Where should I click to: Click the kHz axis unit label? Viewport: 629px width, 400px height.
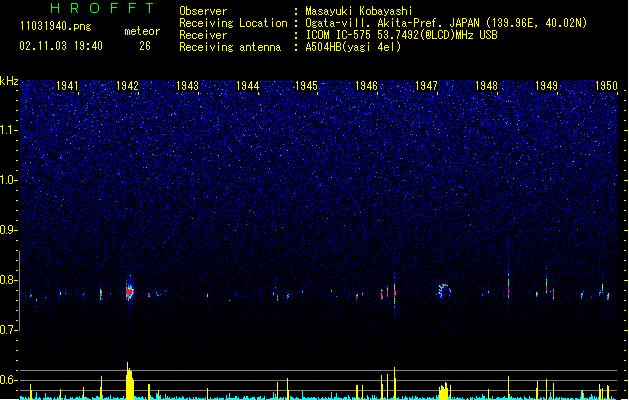[9, 81]
